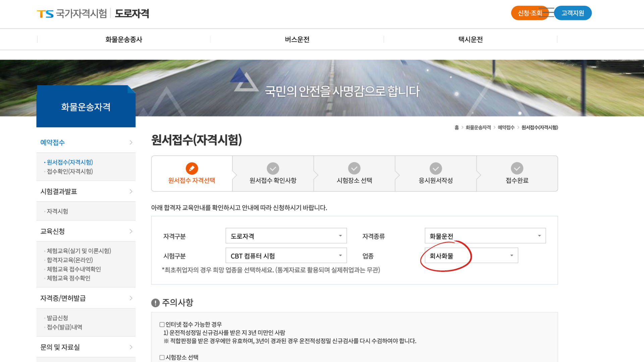Check the 시험장소 선택 checkbox
The image size is (644, 362).
(161, 357)
